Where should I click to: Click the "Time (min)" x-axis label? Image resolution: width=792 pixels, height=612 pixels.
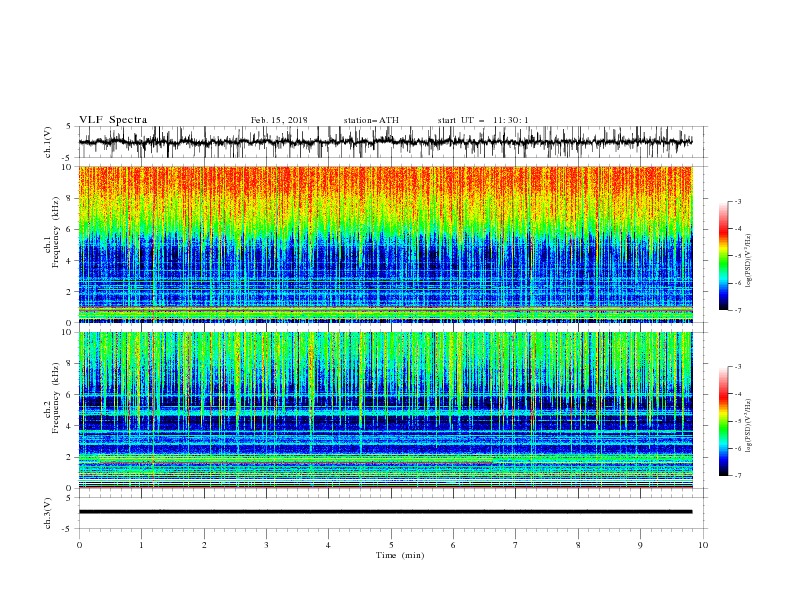pyautogui.click(x=400, y=555)
